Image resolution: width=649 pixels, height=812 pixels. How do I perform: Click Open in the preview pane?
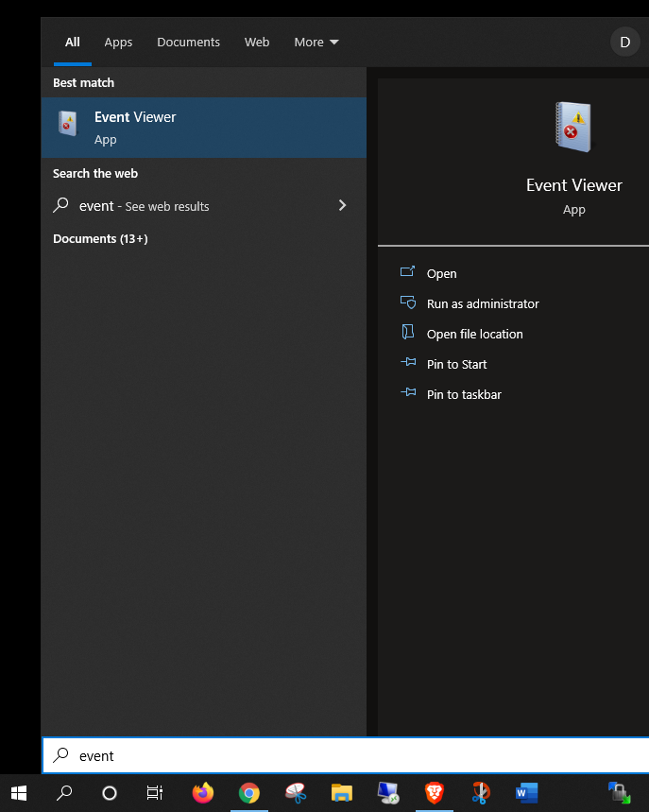point(441,273)
